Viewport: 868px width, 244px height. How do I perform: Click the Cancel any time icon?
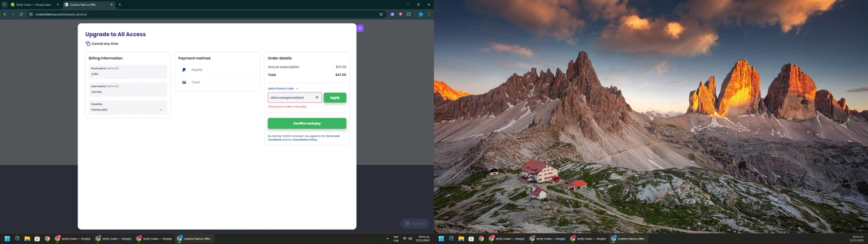88,43
